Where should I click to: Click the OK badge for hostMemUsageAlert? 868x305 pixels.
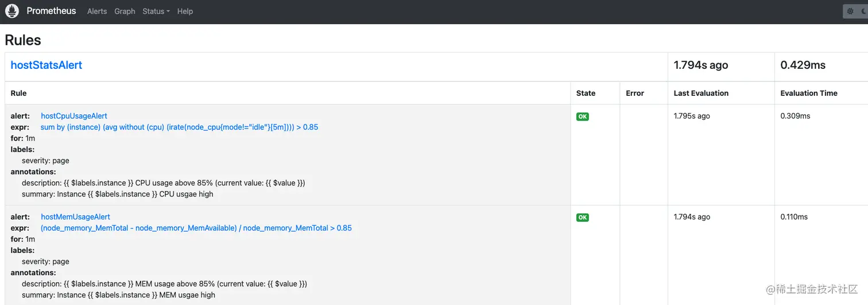pos(583,217)
